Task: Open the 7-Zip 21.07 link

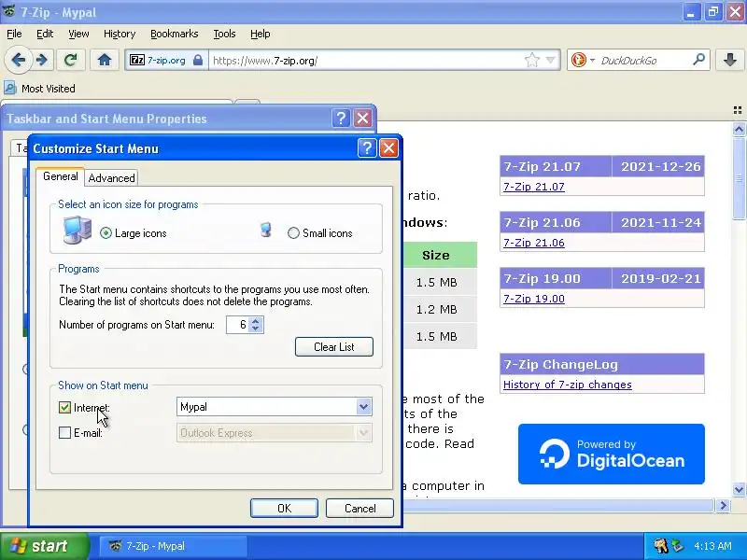Action: 533,187
